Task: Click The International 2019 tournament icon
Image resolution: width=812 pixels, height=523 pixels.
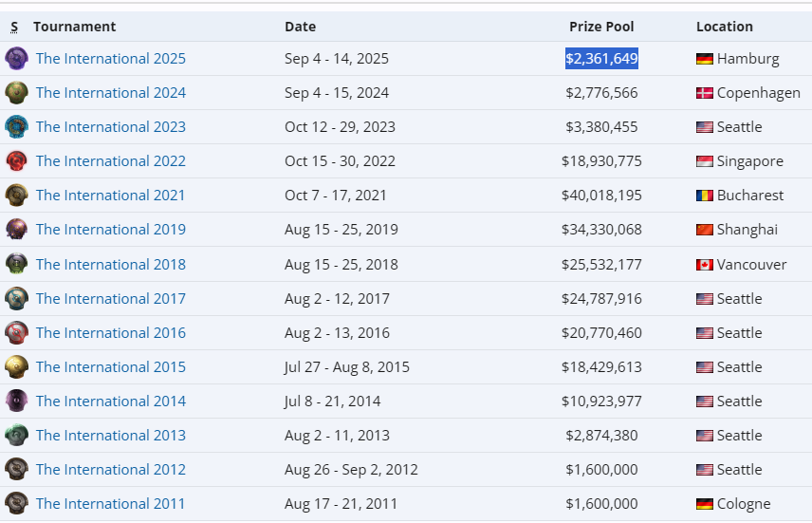Action: 16,230
